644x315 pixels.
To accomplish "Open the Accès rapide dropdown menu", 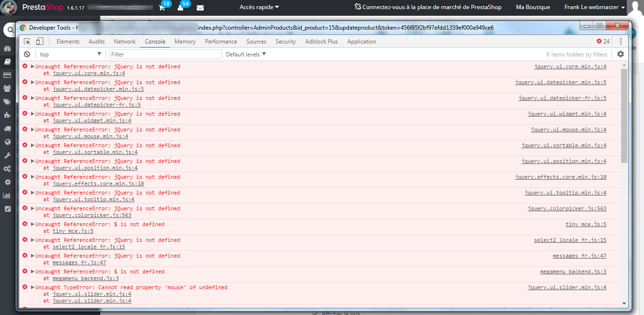I will [x=259, y=7].
